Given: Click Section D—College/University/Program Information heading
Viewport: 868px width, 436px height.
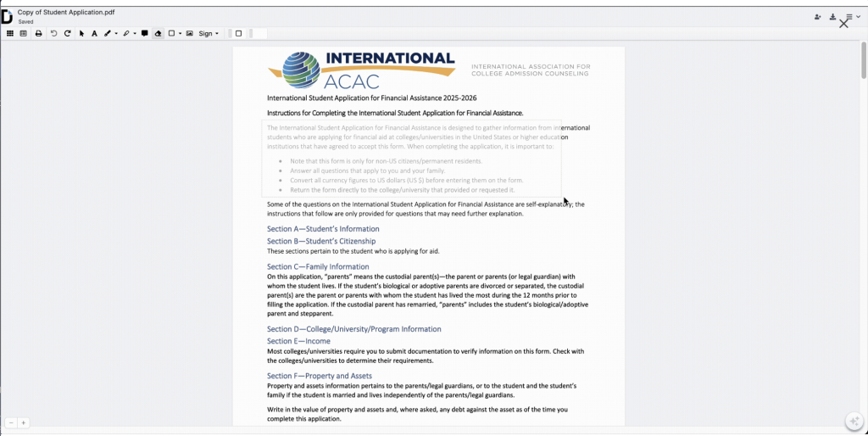Looking at the screenshot, I should (x=354, y=329).
